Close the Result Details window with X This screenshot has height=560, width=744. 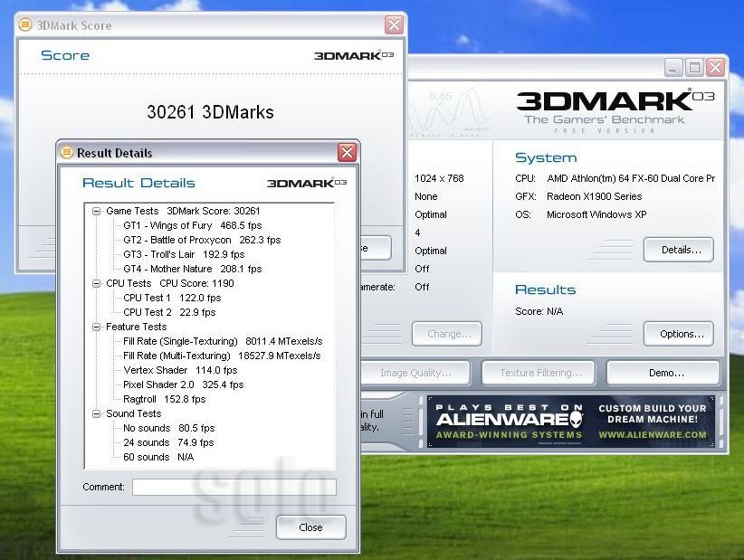[347, 152]
